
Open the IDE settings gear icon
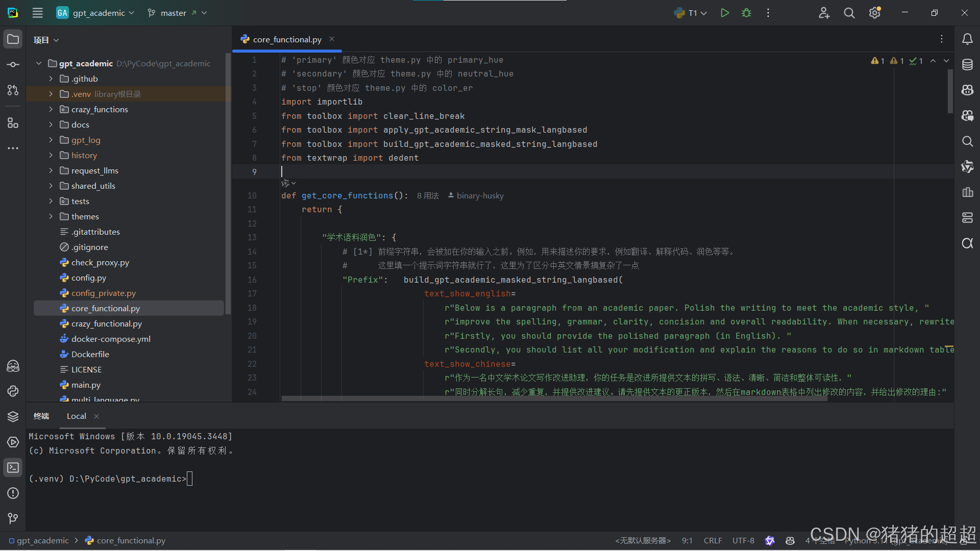pyautogui.click(x=874, y=13)
